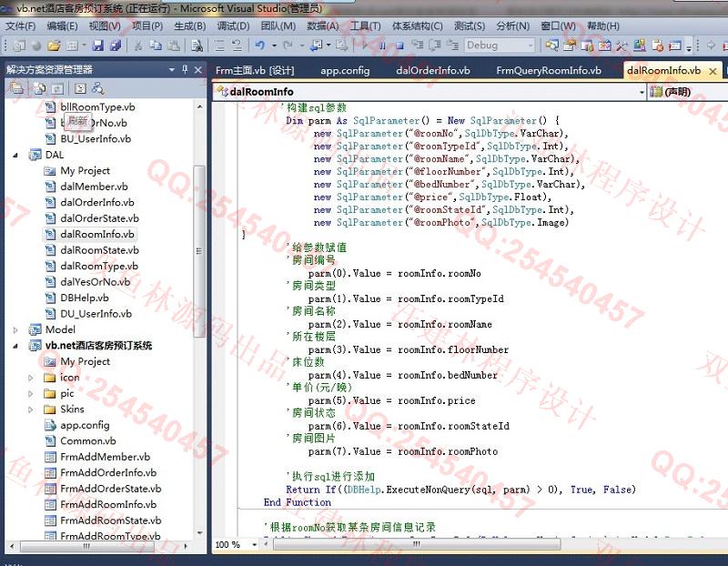The image size is (728, 566).
Task: Comment out selected lines icon
Action: pyautogui.click(x=219, y=45)
